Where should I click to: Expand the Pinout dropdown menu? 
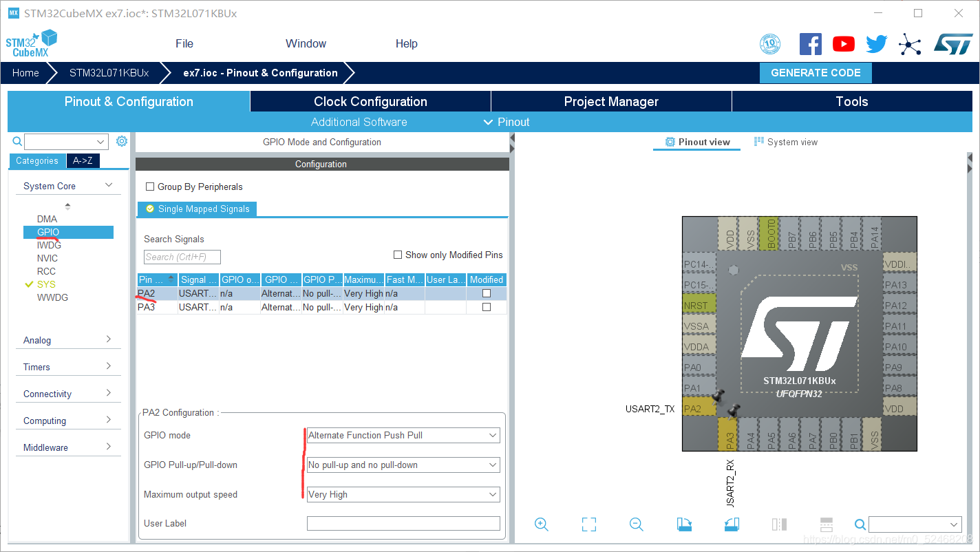(507, 122)
